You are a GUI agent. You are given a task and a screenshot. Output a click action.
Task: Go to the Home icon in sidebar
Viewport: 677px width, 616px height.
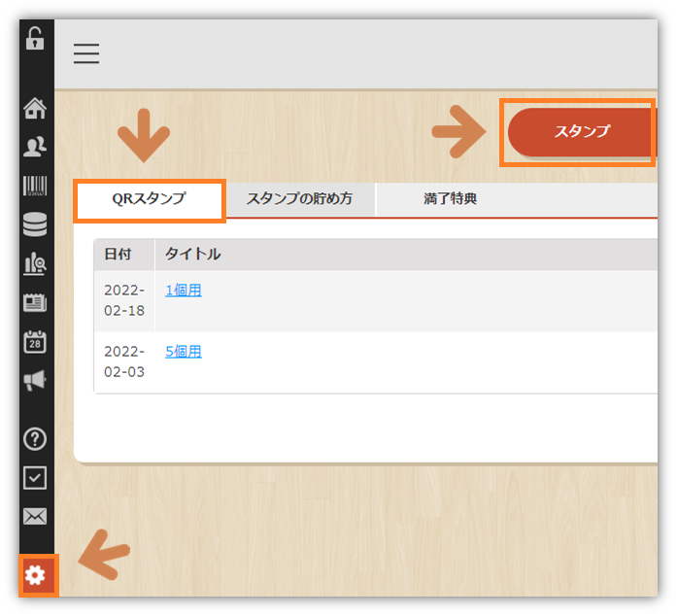click(35, 108)
